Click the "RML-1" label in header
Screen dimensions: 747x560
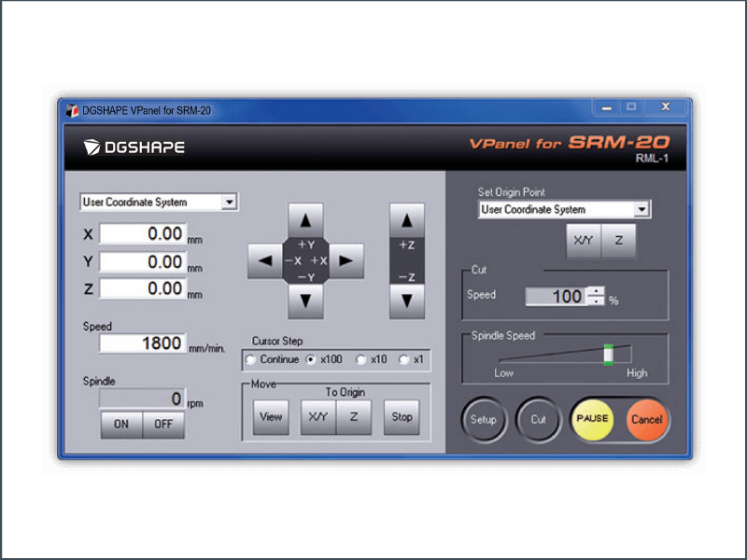coord(652,159)
